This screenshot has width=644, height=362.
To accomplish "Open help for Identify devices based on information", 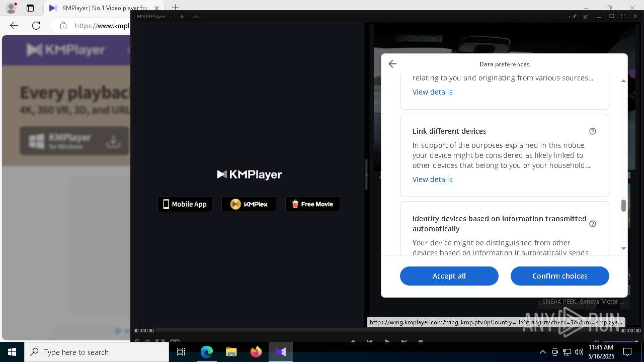I will coord(593,224).
